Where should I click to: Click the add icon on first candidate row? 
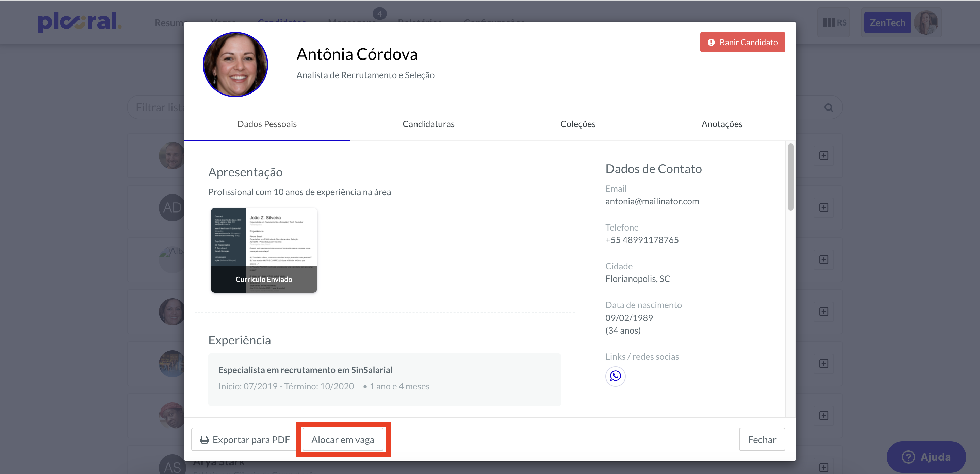823,155
